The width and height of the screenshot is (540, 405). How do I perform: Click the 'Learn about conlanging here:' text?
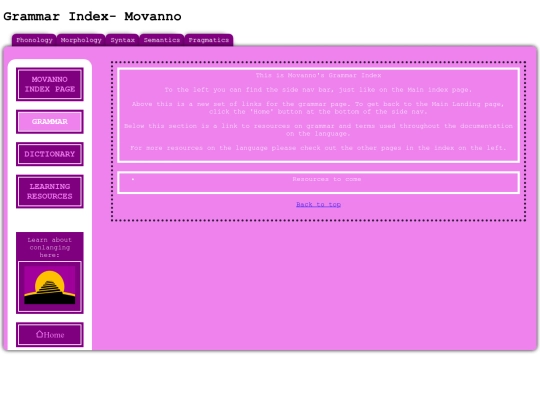(50, 247)
